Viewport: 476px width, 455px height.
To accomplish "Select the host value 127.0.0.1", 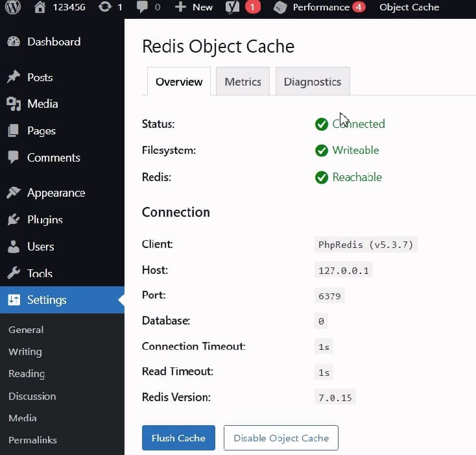I will point(343,270).
